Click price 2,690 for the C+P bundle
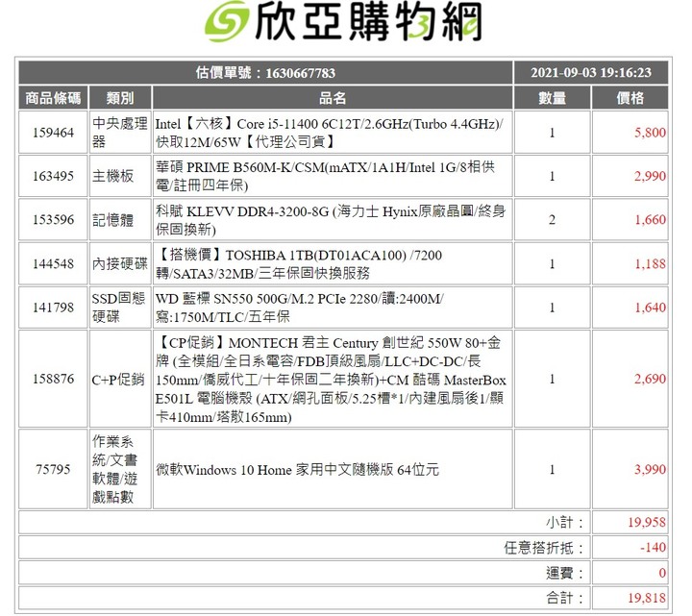Viewport: 692px width, 616px height. pyautogui.click(x=650, y=379)
